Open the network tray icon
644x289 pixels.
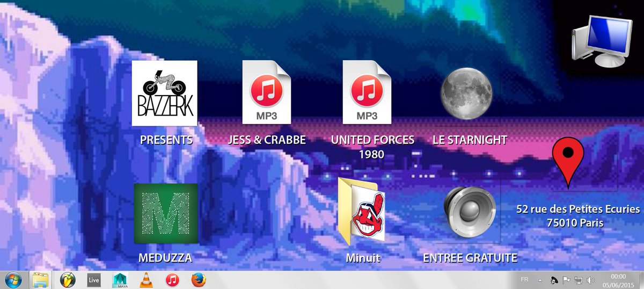(x=579, y=280)
